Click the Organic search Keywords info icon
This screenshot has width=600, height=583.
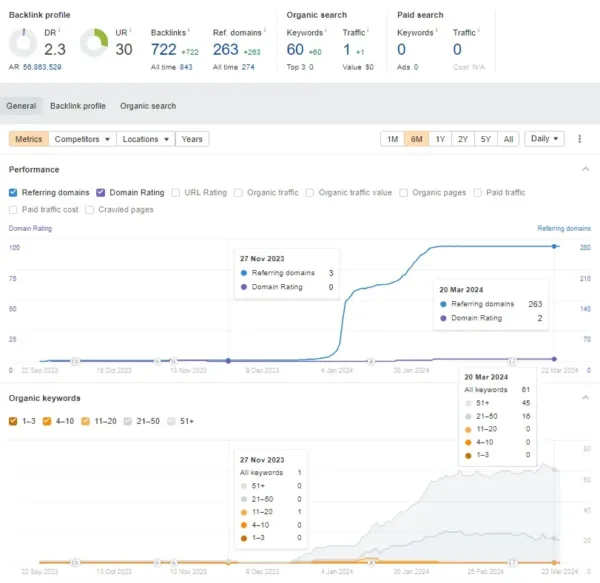point(326,30)
